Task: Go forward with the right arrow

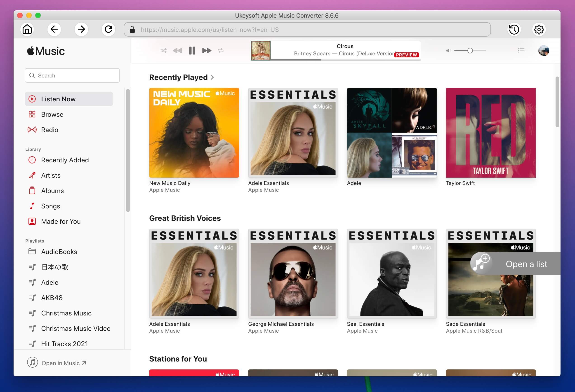Action: [x=81, y=29]
